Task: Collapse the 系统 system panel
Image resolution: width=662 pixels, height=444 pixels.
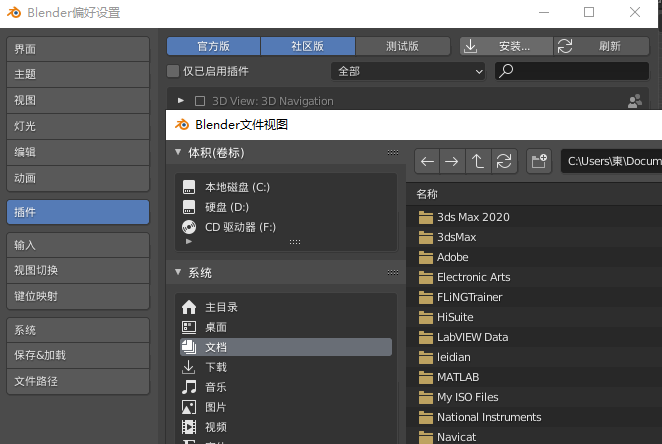Action: coord(178,273)
